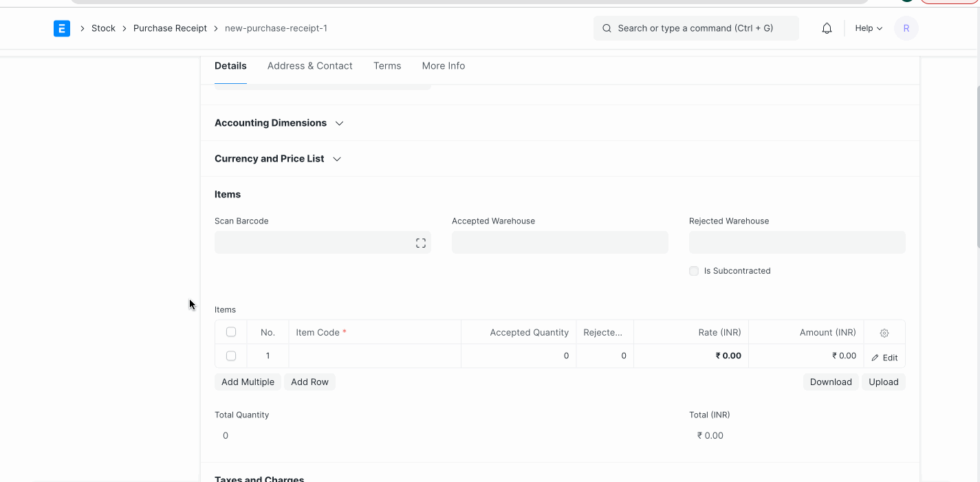
Task: Click the ERPNext home logo icon
Action: 62,28
